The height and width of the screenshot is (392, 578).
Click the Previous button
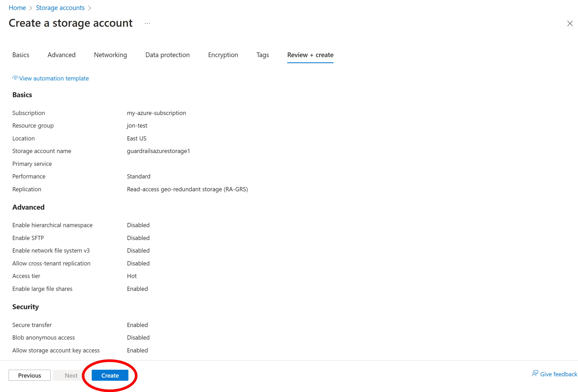tap(29, 375)
